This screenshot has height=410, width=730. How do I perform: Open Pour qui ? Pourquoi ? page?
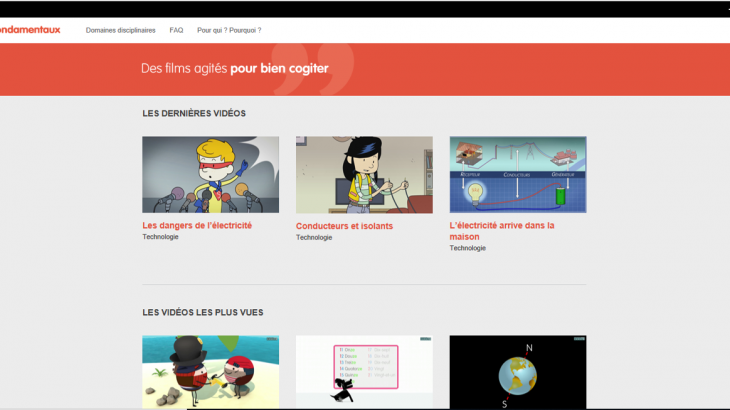(x=229, y=30)
